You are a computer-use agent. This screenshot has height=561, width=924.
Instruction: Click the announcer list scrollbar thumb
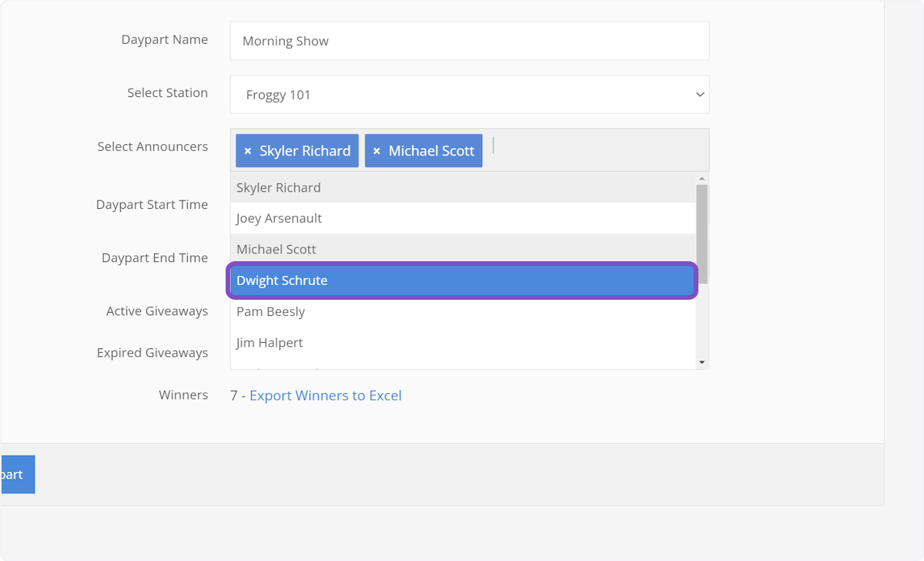701,231
